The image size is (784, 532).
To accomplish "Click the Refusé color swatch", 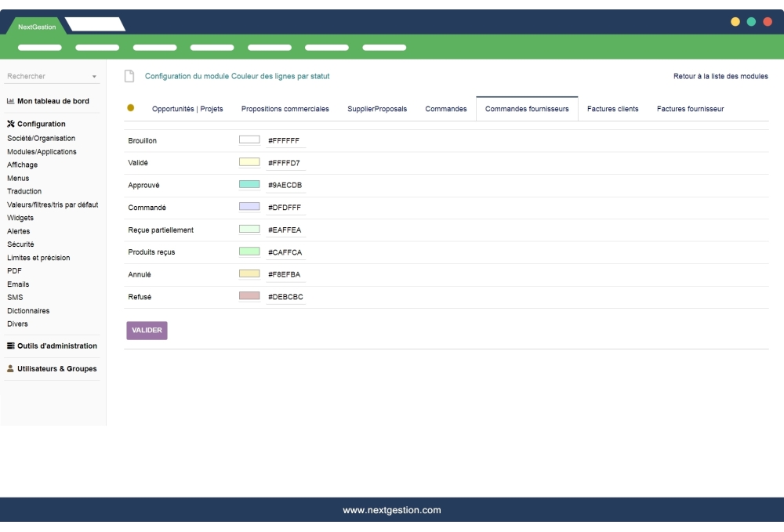I will point(249,297).
